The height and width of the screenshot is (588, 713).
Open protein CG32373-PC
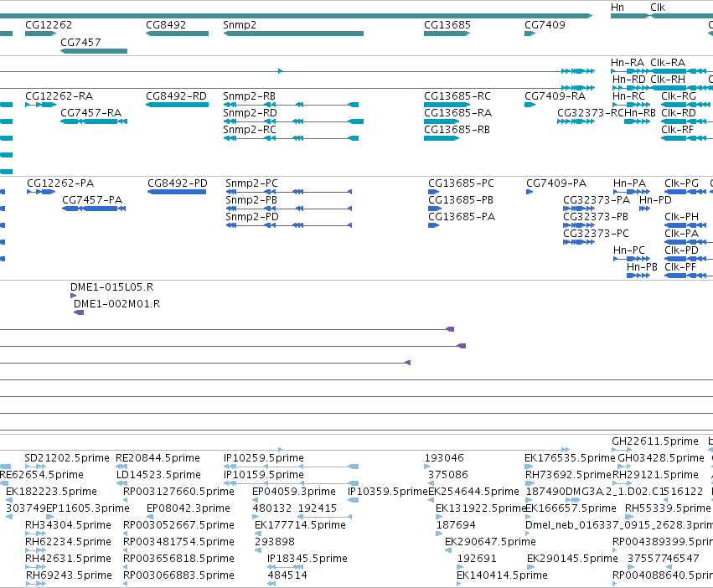click(597, 234)
